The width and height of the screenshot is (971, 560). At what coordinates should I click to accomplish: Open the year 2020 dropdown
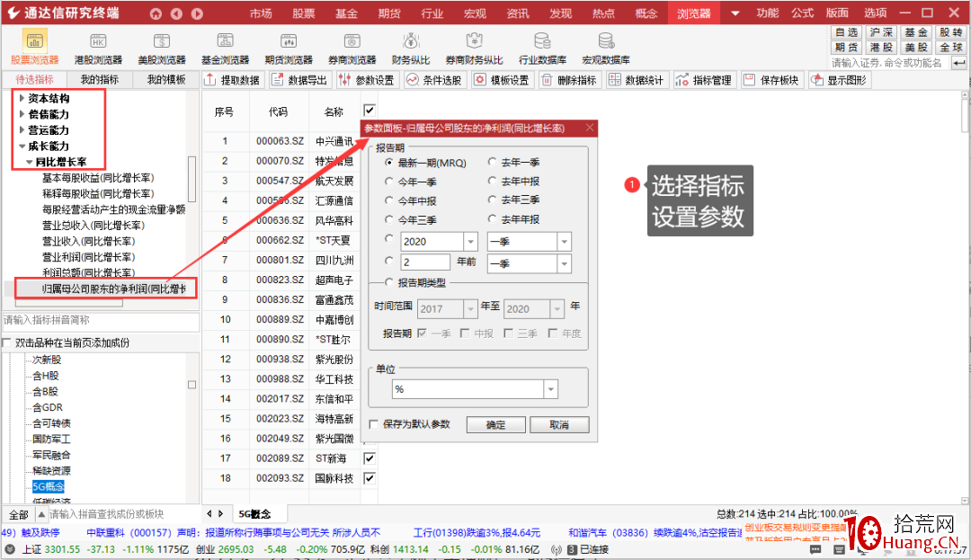pyautogui.click(x=470, y=241)
